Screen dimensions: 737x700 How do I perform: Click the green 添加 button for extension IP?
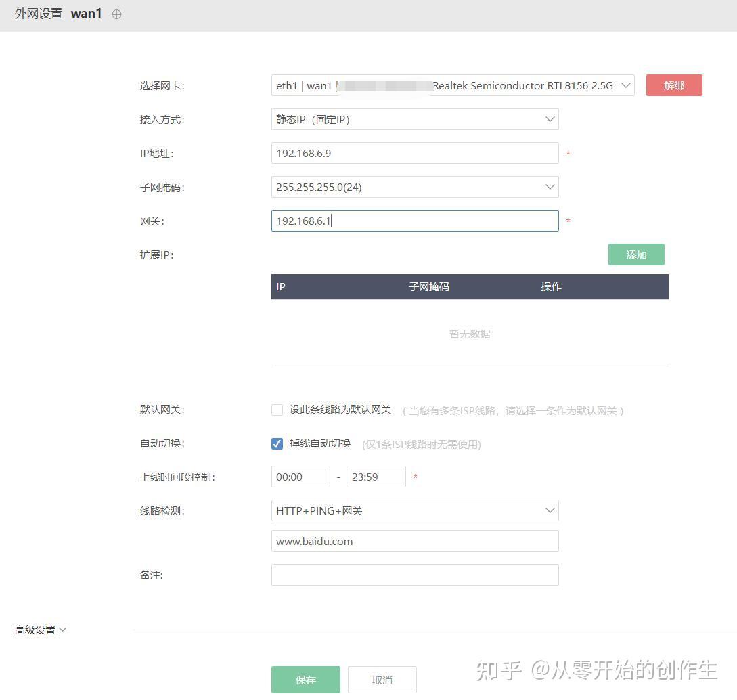(x=635, y=254)
